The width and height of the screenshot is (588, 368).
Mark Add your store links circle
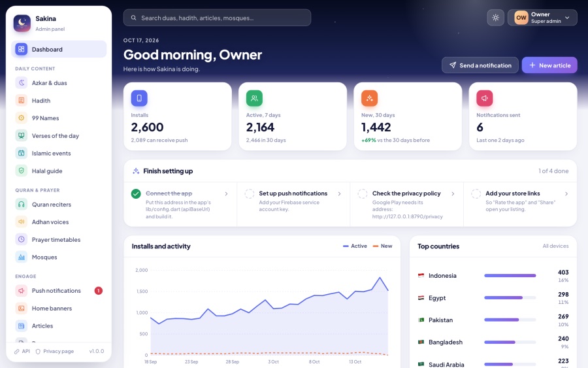[x=476, y=193]
